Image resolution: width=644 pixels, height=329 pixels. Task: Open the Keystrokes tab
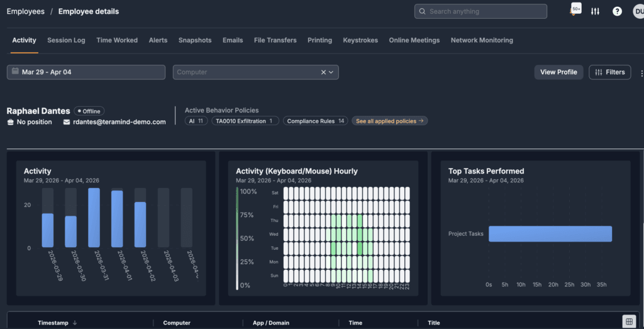(x=360, y=40)
